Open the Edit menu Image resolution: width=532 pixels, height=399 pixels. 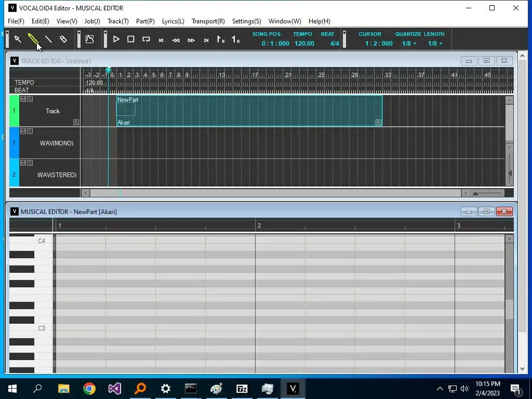tap(41, 21)
